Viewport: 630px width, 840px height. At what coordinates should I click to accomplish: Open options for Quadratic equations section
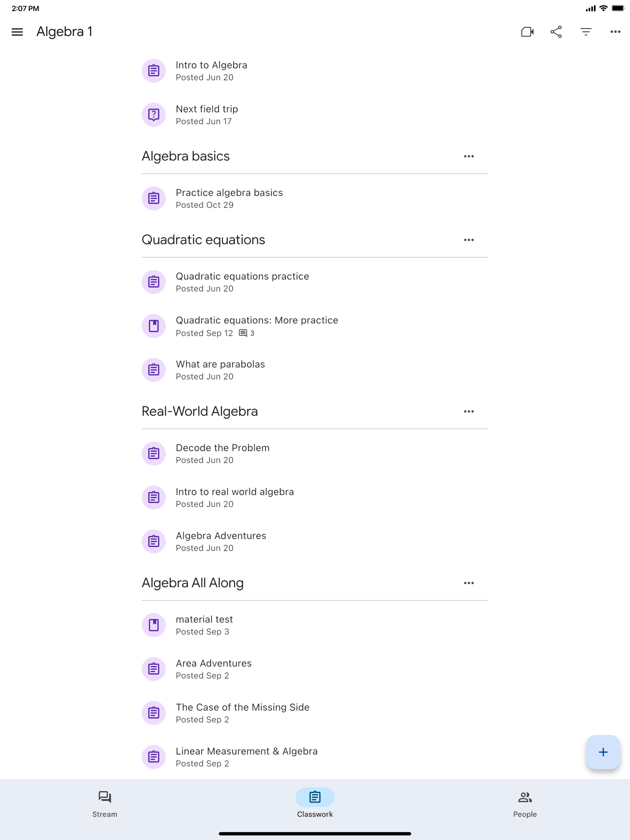(x=469, y=239)
